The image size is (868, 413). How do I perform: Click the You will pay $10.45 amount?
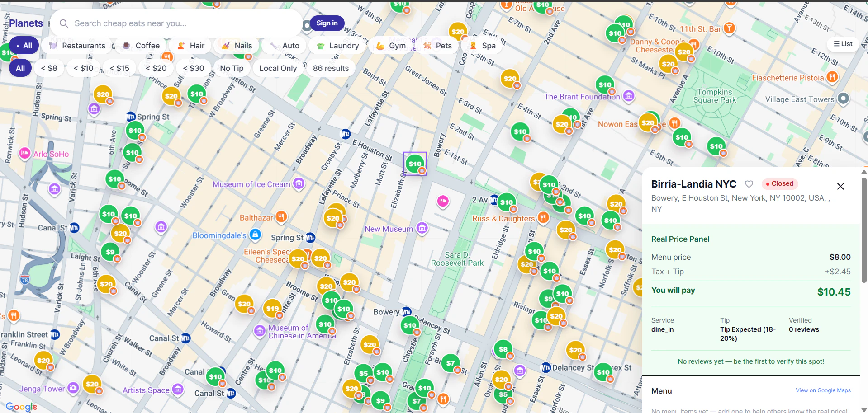834,292
